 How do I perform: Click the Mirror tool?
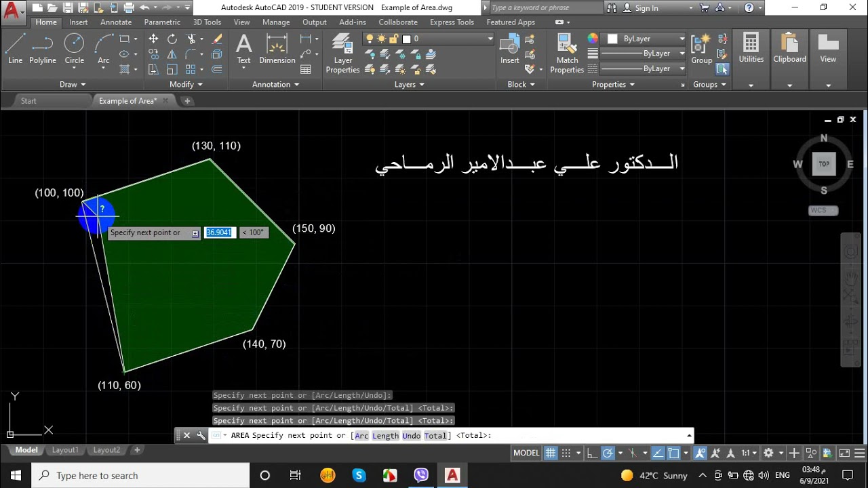click(172, 54)
